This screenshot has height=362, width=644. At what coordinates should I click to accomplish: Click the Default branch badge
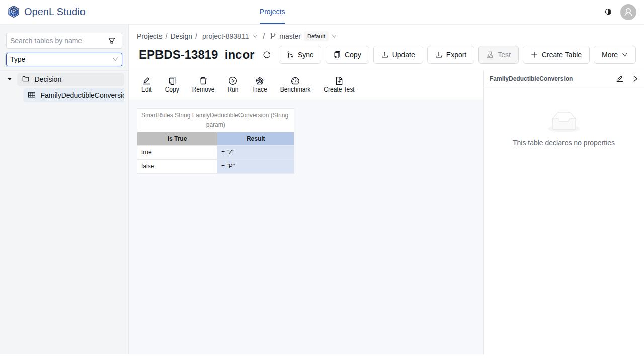click(x=316, y=36)
